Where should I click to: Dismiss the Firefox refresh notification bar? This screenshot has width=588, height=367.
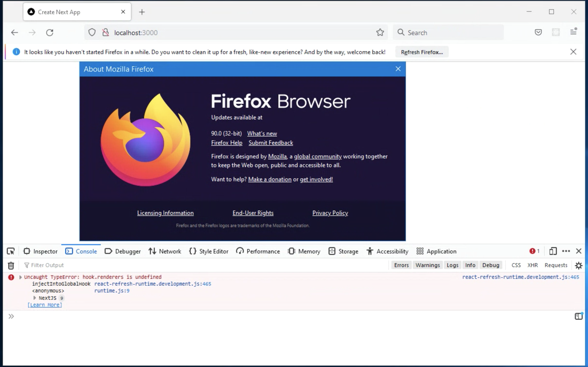point(573,52)
